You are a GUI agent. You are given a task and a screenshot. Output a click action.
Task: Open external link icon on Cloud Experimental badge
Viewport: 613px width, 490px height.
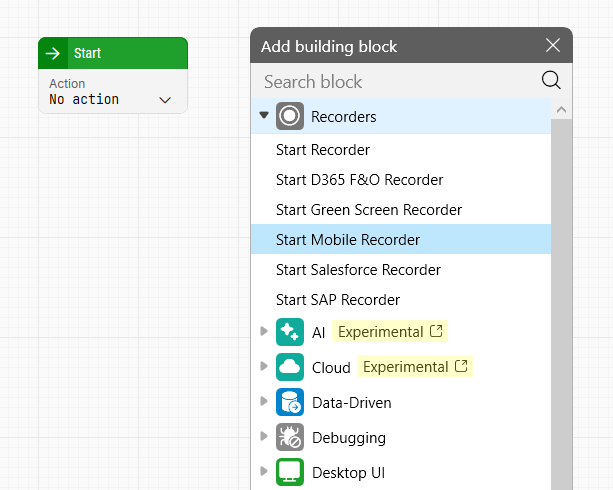tap(461, 367)
